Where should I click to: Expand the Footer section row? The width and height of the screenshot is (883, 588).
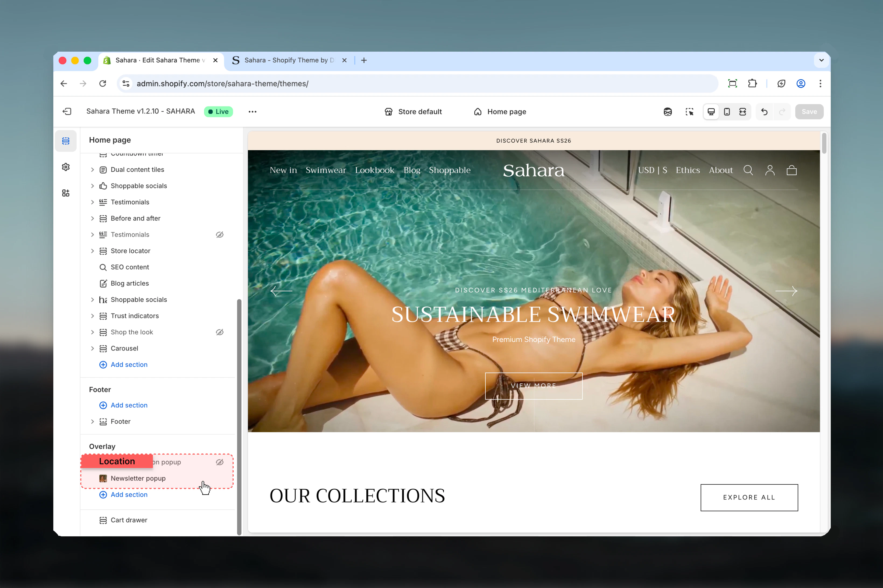(92, 421)
